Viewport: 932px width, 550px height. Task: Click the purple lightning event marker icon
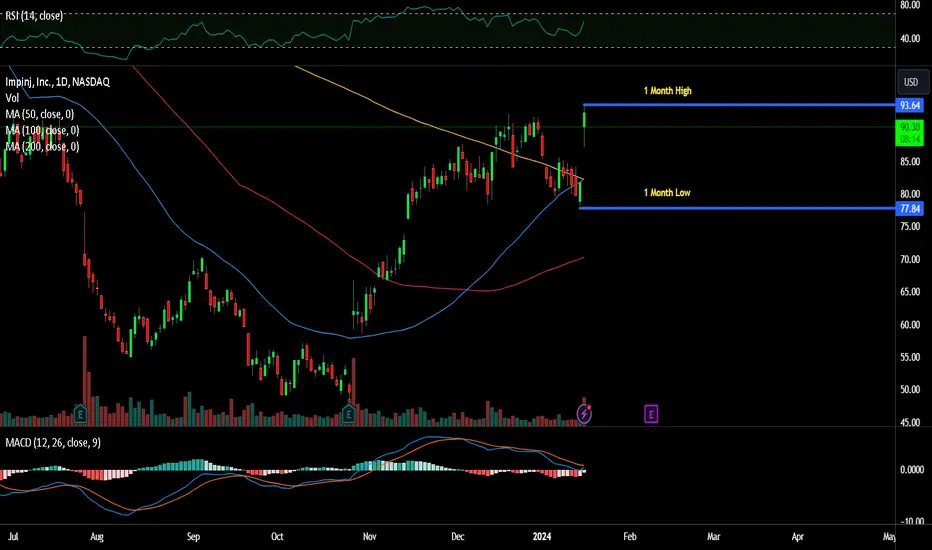(584, 414)
